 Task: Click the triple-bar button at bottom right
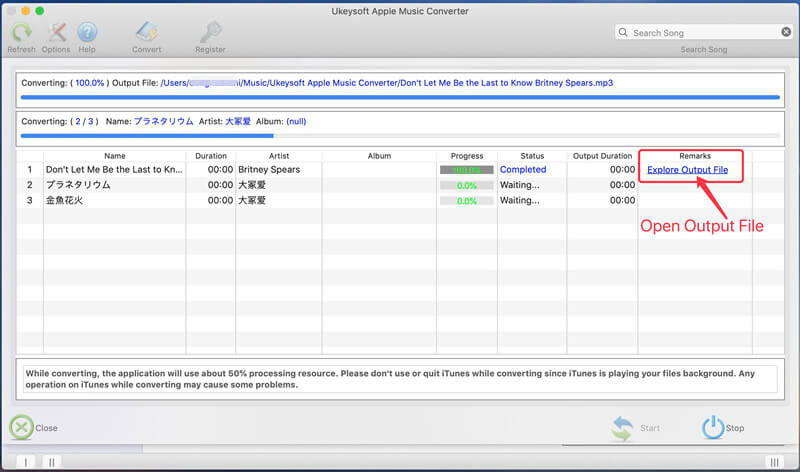[774, 462]
